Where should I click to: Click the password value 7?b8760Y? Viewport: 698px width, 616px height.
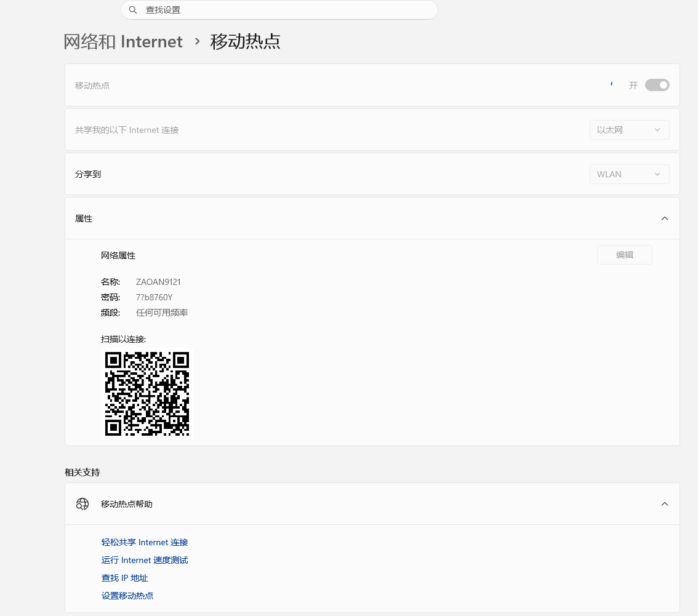pyautogui.click(x=154, y=297)
